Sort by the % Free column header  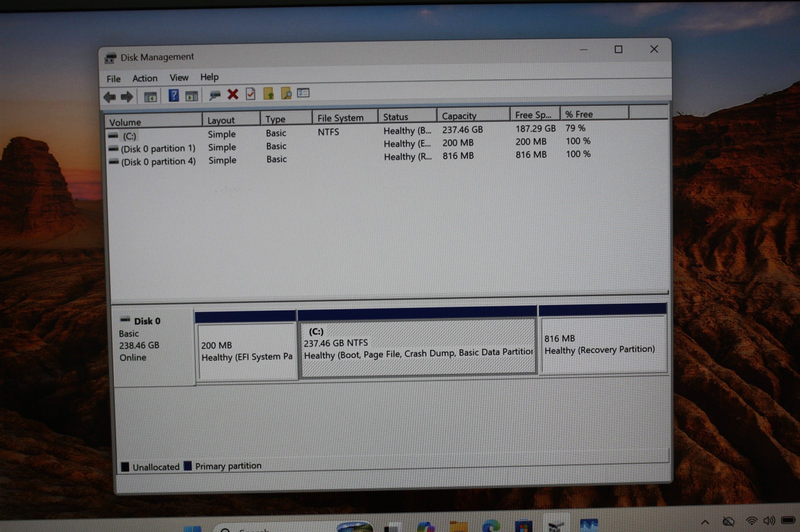[x=594, y=113]
